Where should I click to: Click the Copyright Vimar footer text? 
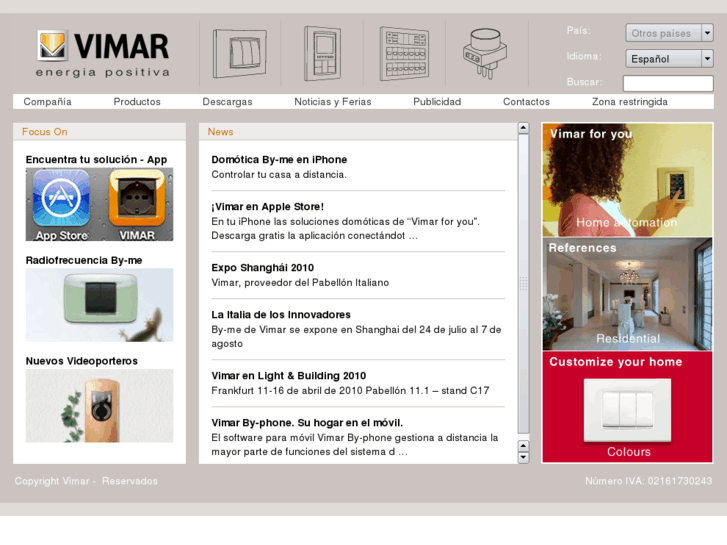point(86,481)
